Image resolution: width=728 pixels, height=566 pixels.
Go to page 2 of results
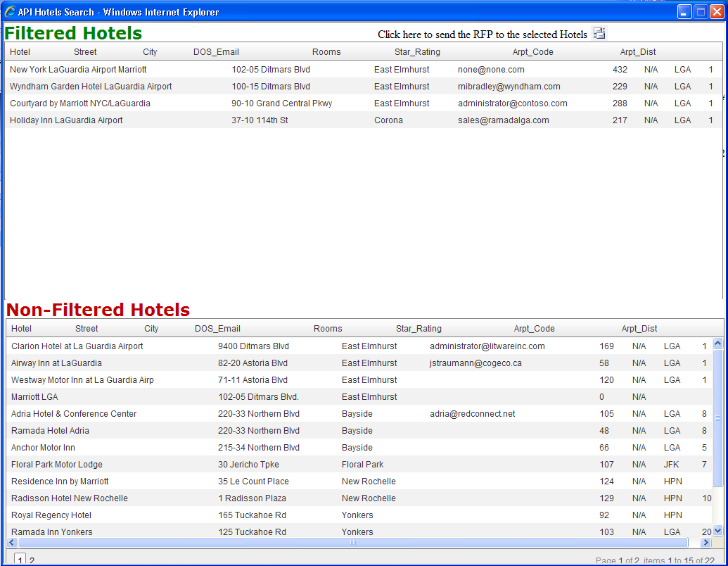[x=32, y=560]
